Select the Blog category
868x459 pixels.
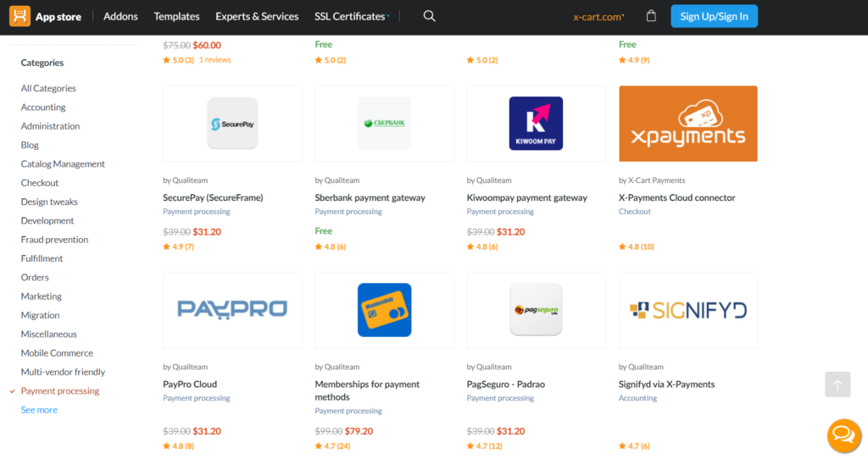[30, 145]
